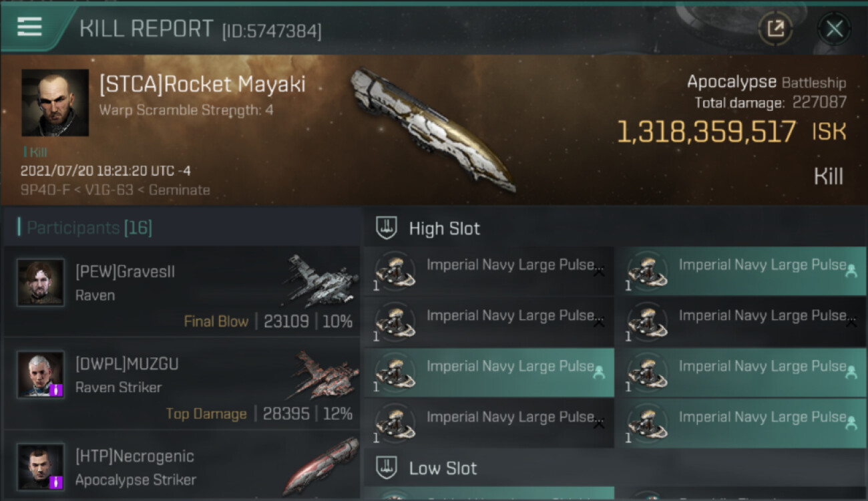This screenshot has width=868, height=501.
Task: Tap the purple badge on MUZGU's portrait
Action: pyautogui.click(x=56, y=389)
